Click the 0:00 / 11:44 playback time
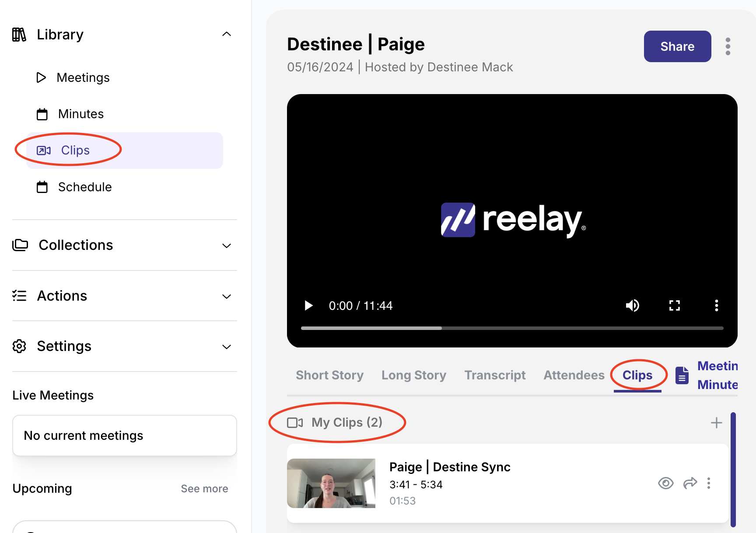Viewport: 756px width, 533px height. pos(360,305)
